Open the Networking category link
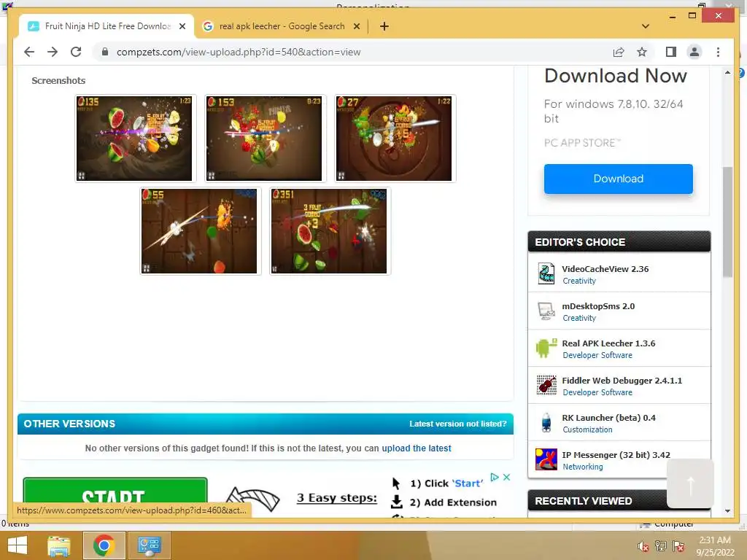This screenshot has width=747, height=560. (x=583, y=467)
